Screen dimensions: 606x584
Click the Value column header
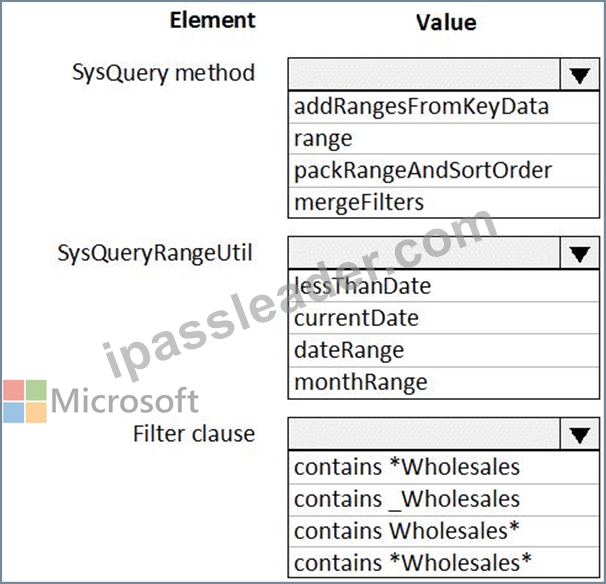(446, 22)
